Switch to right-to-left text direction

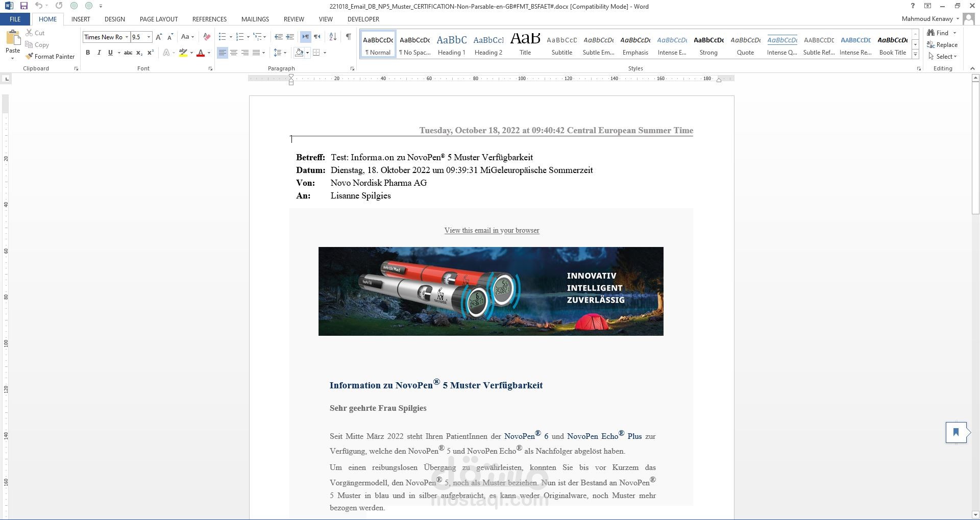point(317,37)
